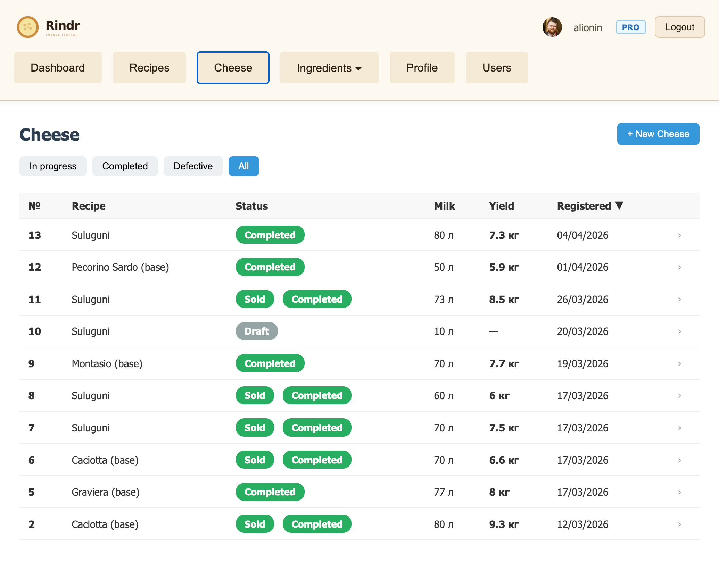Select the All filter pill
This screenshot has height=588, width=719.
coord(243,166)
